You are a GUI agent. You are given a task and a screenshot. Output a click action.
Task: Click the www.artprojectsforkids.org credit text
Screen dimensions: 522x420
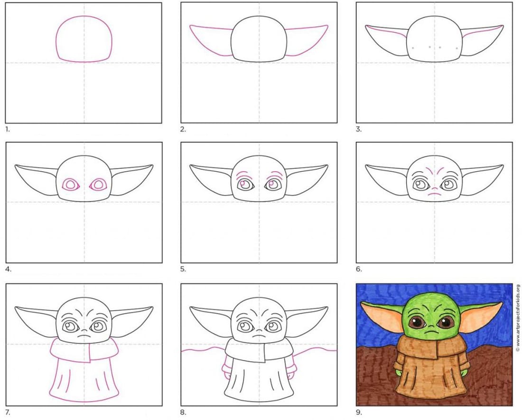point(518,318)
